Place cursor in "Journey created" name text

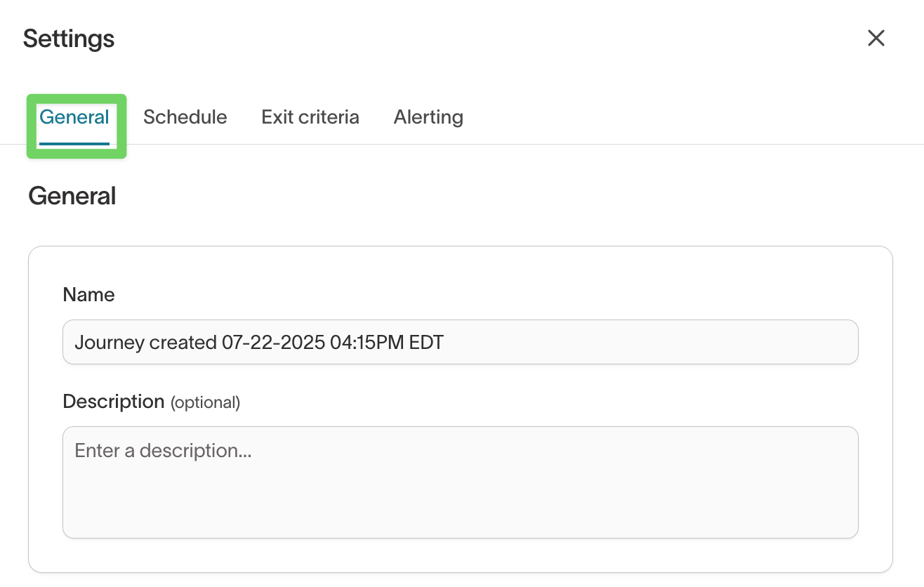[145, 343]
